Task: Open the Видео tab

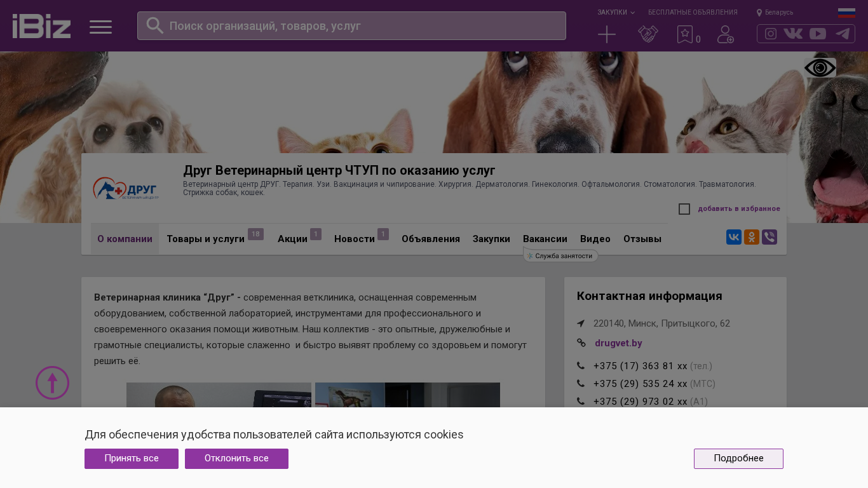Action: (x=595, y=239)
